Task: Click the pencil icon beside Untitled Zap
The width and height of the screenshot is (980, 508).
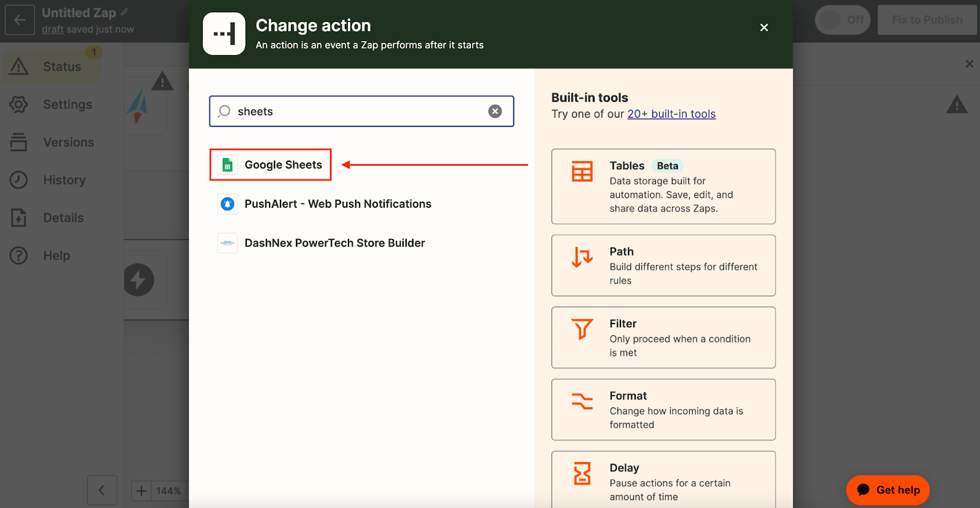Action: click(125, 12)
